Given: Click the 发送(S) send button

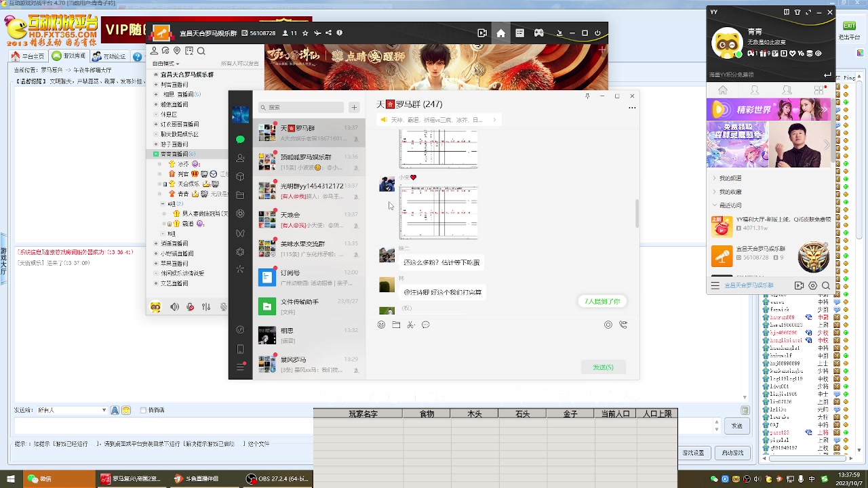Looking at the screenshot, I should click(x=603, y=367).
